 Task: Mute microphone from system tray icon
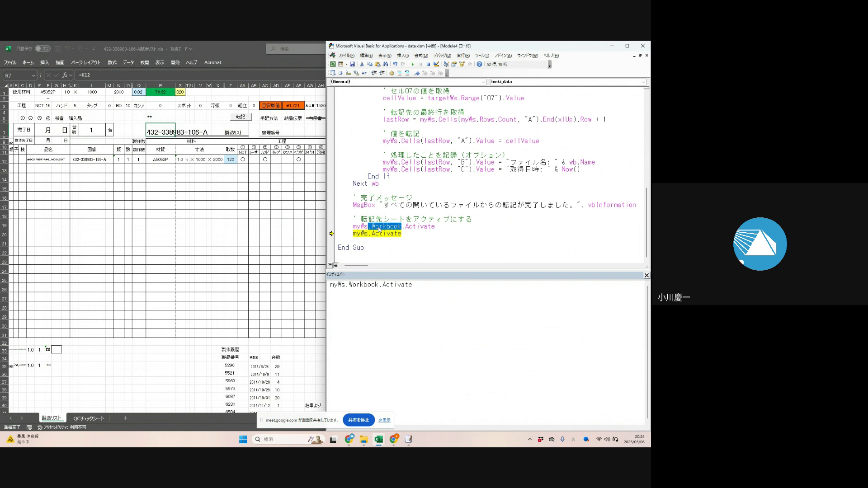click(562, 439)
